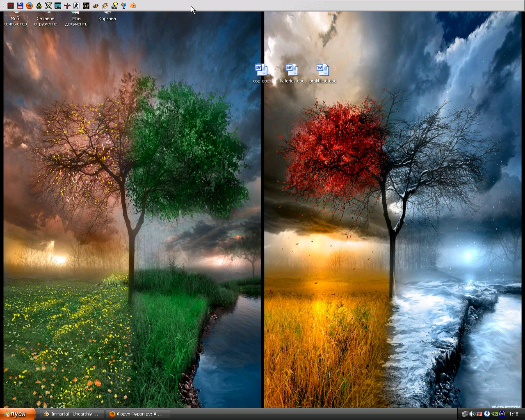Select the Корзина recycle bin icon
This screenshot has width=525, height=420.
[107, 17]
